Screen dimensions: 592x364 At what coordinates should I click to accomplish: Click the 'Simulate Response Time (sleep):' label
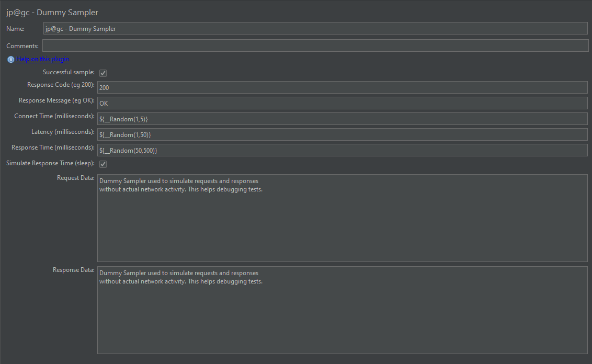(50, 163)
